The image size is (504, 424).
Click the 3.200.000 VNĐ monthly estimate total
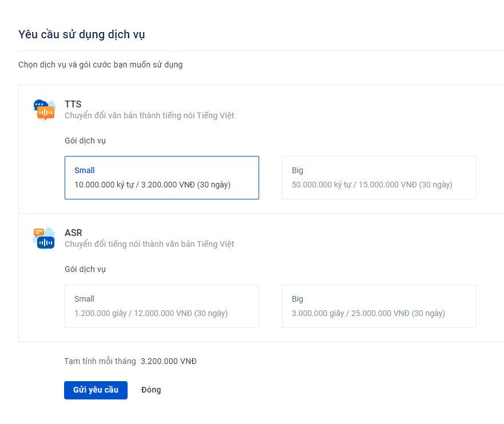[x=169, y=361]
